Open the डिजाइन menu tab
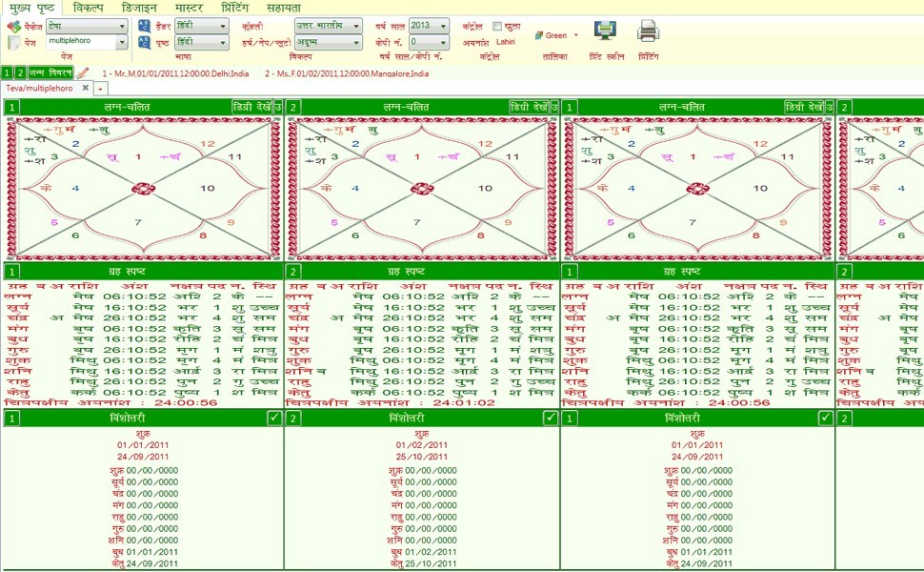Image resolution: width=924 pixels, height=572 pixels. 139,8
